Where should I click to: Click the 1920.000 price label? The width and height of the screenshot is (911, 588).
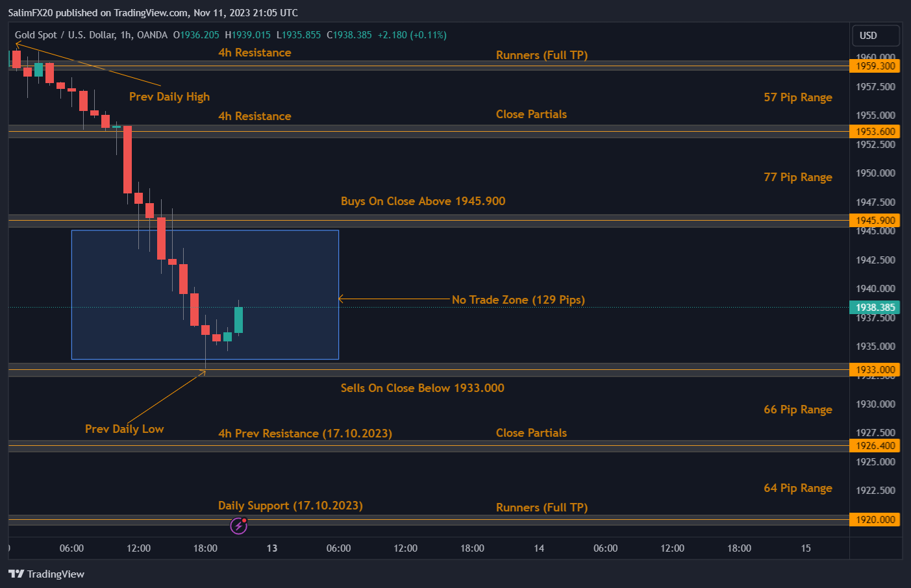click(875, 520)
